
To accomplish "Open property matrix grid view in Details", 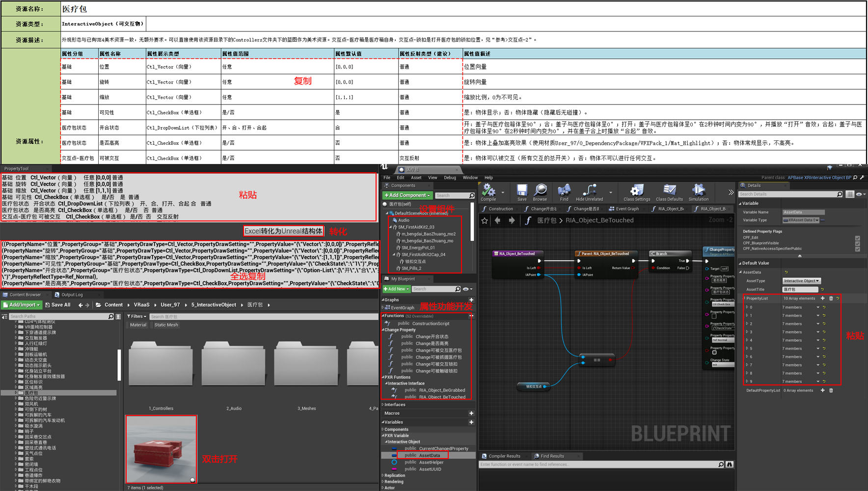I will [x=850, y=194].
